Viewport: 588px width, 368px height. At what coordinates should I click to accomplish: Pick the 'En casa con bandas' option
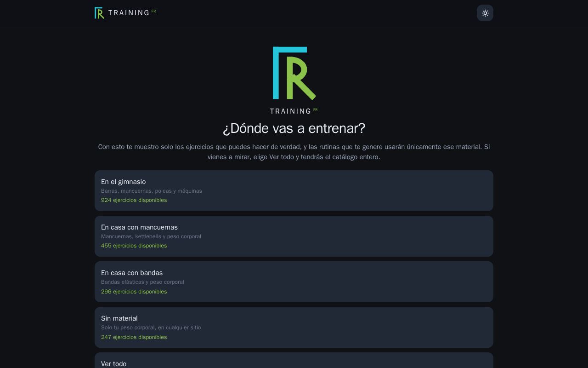tap(294, 282)
